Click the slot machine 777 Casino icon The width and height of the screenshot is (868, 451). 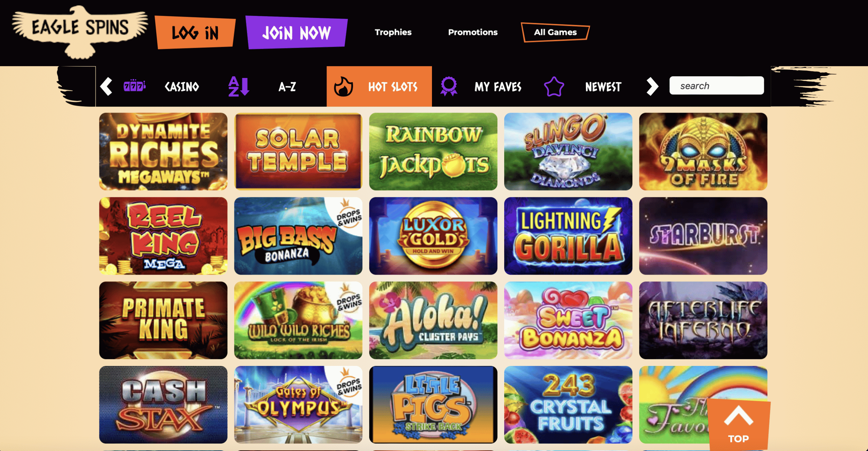click(x=135, y=86)
